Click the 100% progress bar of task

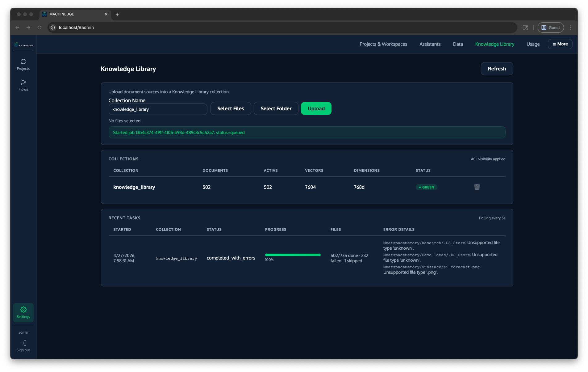293,255
